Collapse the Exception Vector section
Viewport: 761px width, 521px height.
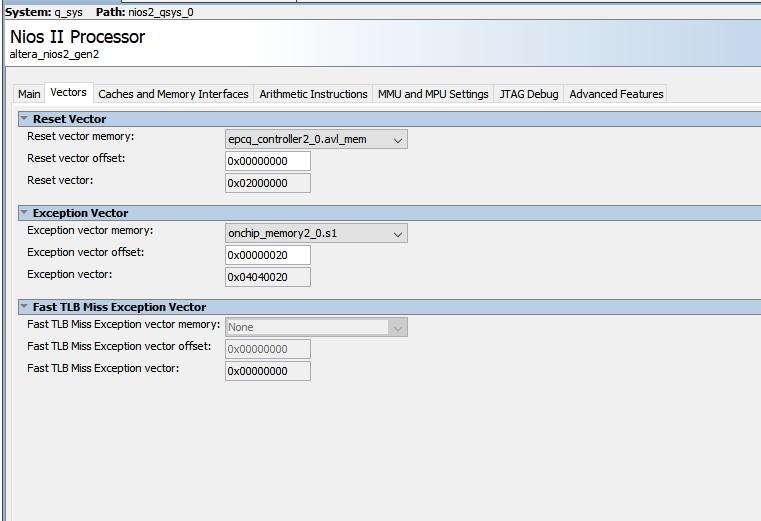tap(24, 213)
